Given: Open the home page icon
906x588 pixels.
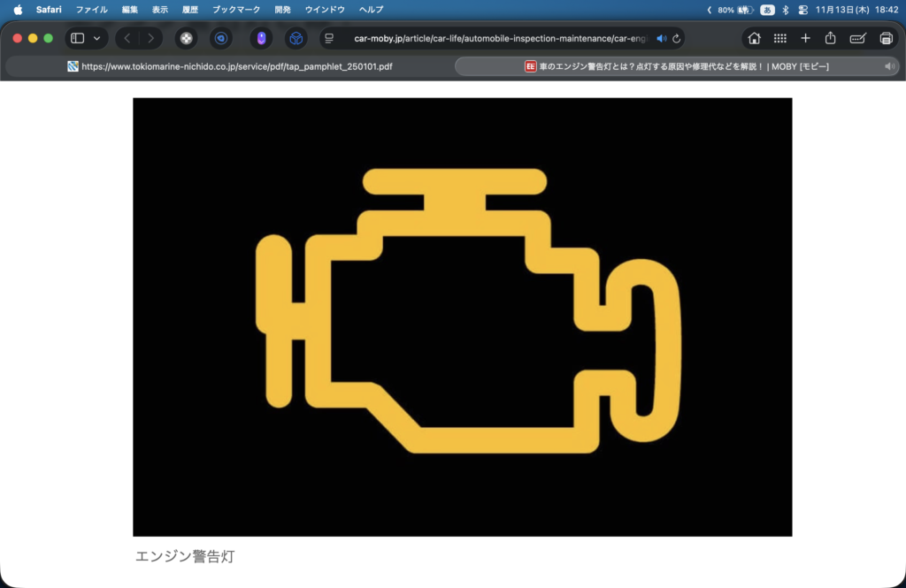Looking at the screenshot, I should click(754, 38).
